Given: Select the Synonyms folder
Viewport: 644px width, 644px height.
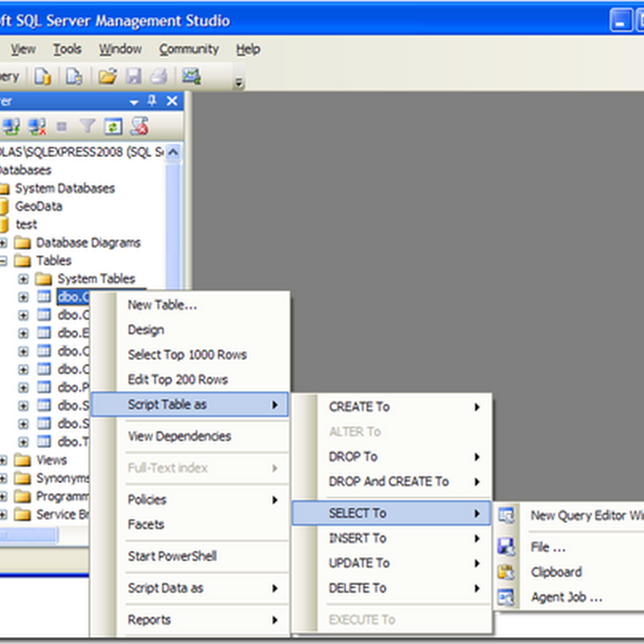Looking at the screenshot, I should tap(63, 478).
